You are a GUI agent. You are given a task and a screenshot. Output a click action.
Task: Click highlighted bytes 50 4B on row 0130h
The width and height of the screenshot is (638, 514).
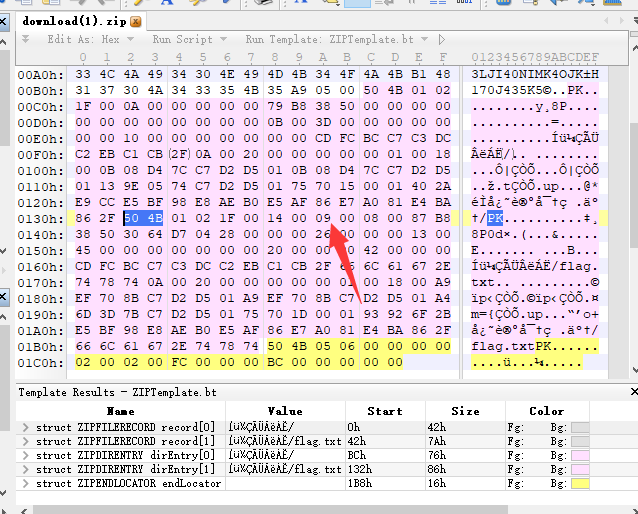click(143, 219)
